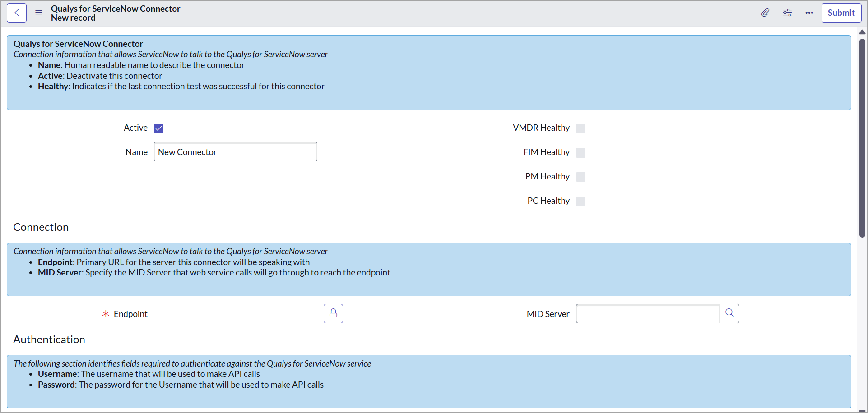Toggle the VMDR Healthy checkbox
The width and height of the screenshot is (868, 413).
[x=581, y=128]
